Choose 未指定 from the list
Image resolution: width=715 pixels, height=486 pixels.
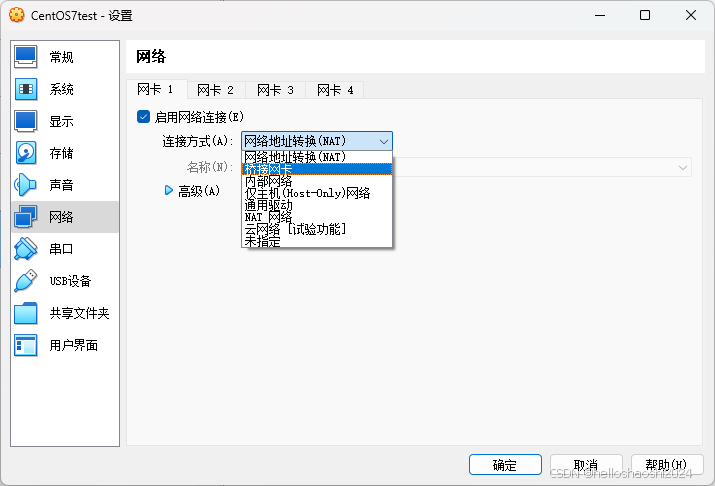pos(316,241)
